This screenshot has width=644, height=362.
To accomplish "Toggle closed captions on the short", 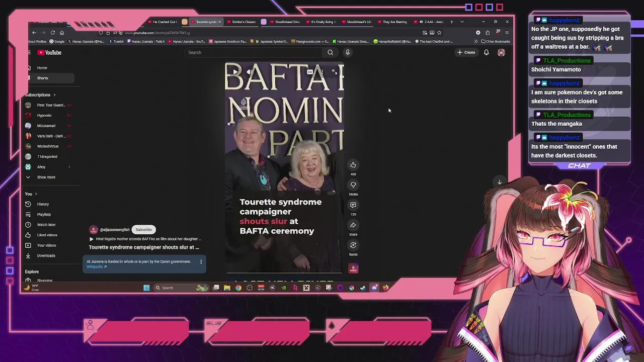I will (x=310, y=72).
